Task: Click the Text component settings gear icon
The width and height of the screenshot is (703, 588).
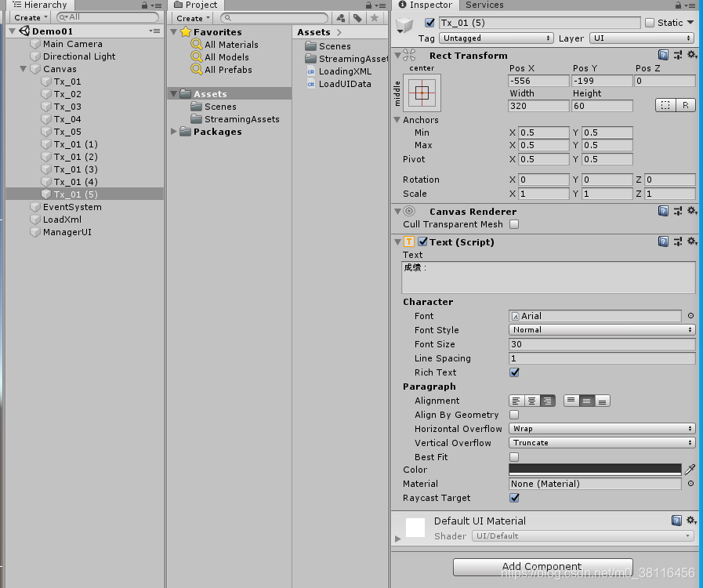Action: click(690, 242)
